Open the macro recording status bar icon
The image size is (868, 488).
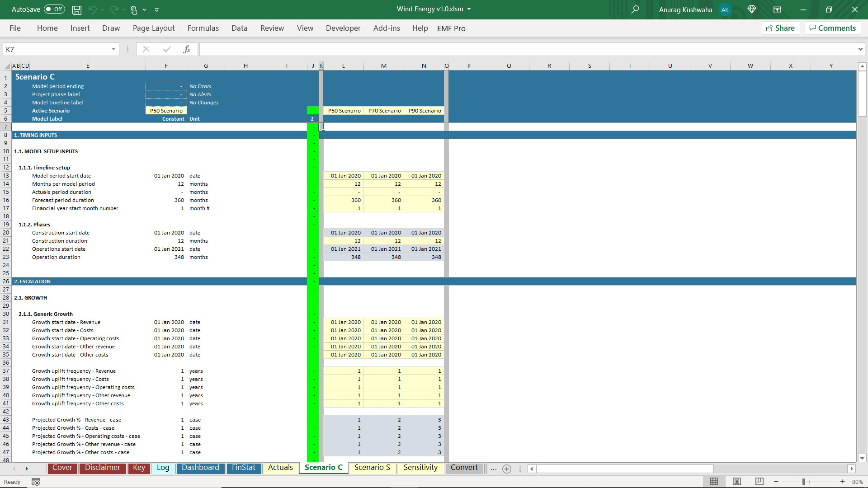[36, 482]
